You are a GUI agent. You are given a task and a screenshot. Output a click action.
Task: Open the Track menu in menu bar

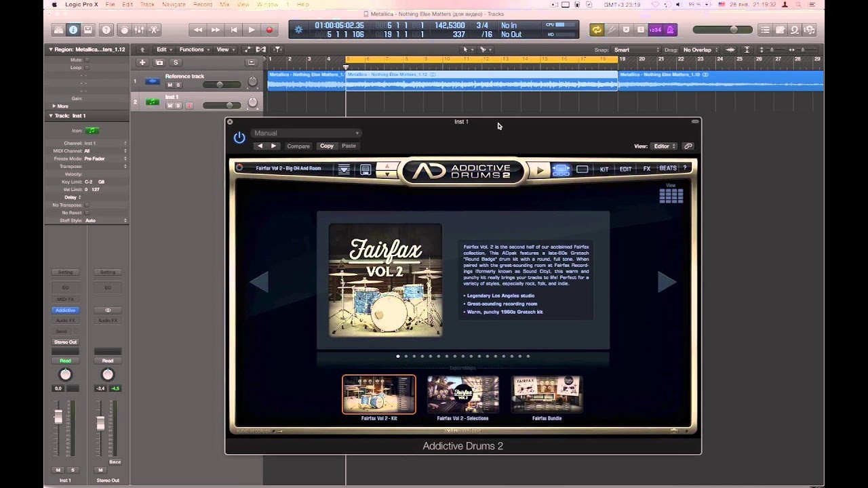147,5
